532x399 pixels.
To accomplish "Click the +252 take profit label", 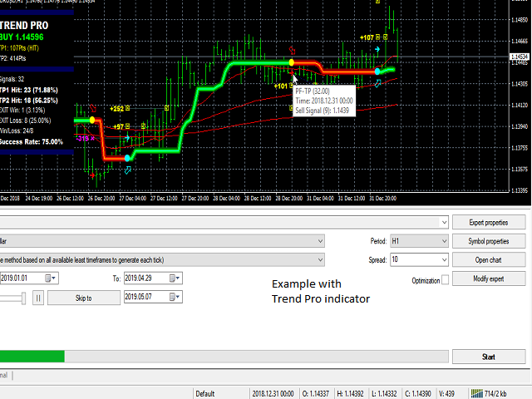I will coord(116,109).
